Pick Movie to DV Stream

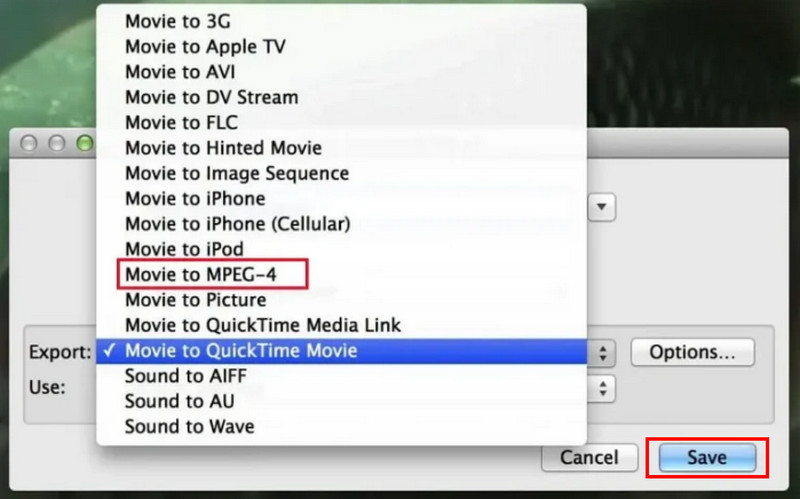(x=341, y=97)
